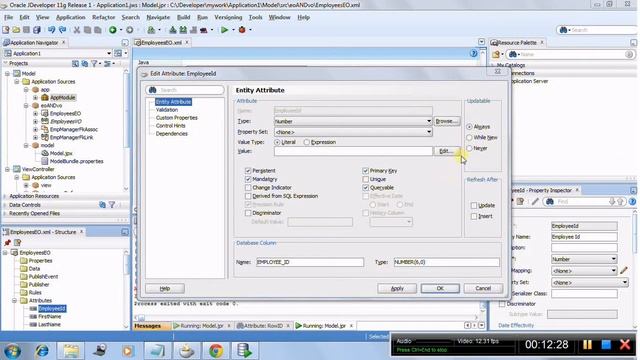Click the green Run arrow icon

[224, 30]
